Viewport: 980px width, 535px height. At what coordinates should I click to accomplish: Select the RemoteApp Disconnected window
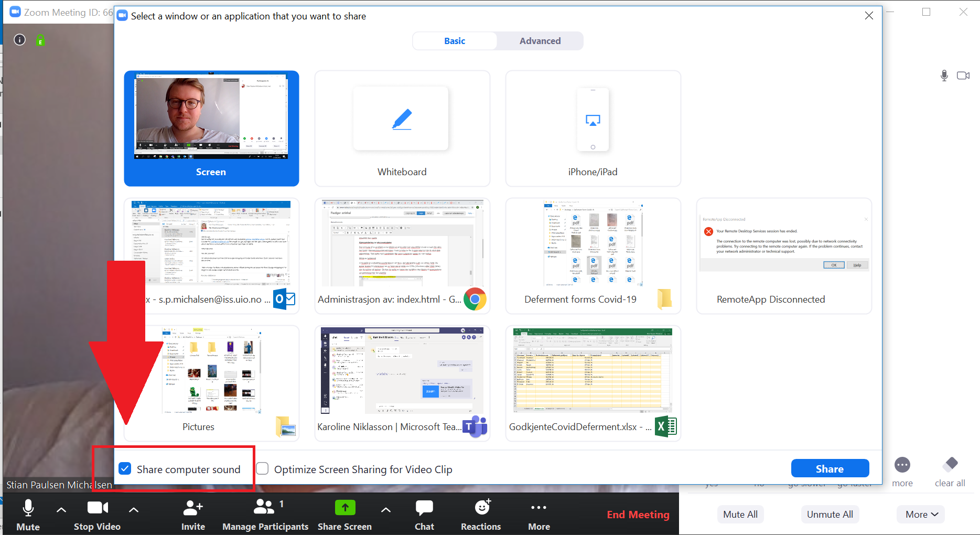click(784, 256)
